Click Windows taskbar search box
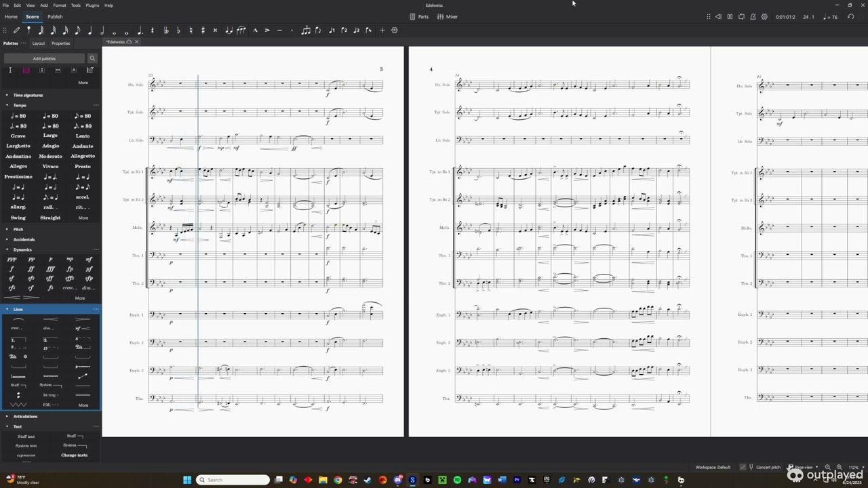Viewport: 868px width, 488px height. tap(233, 480)
